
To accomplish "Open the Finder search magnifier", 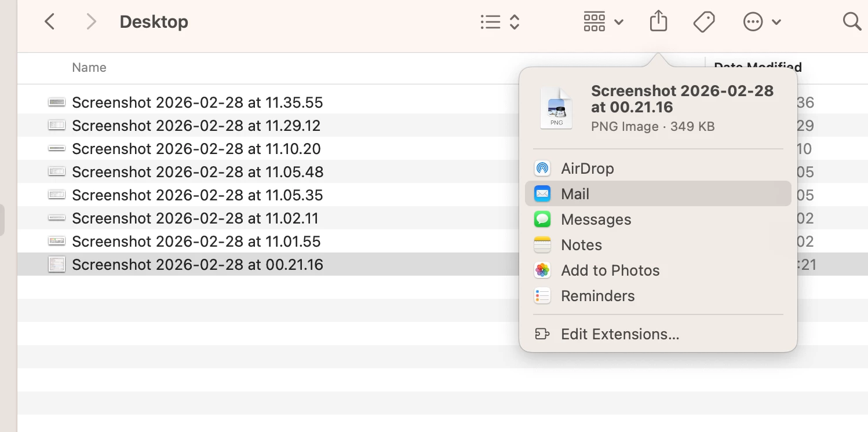I will pyautogui.click(x=851, y=22).
